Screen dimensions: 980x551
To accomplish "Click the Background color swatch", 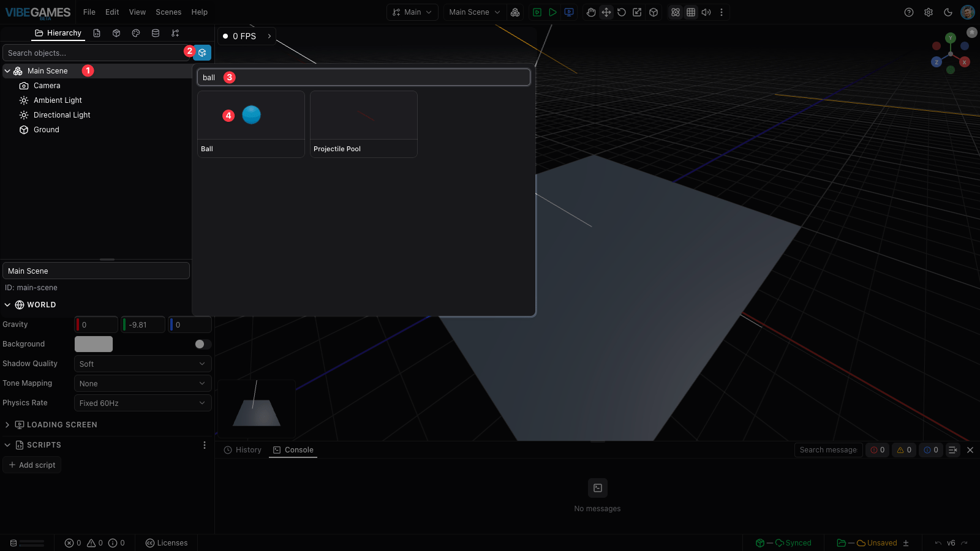I will [94, 344].
